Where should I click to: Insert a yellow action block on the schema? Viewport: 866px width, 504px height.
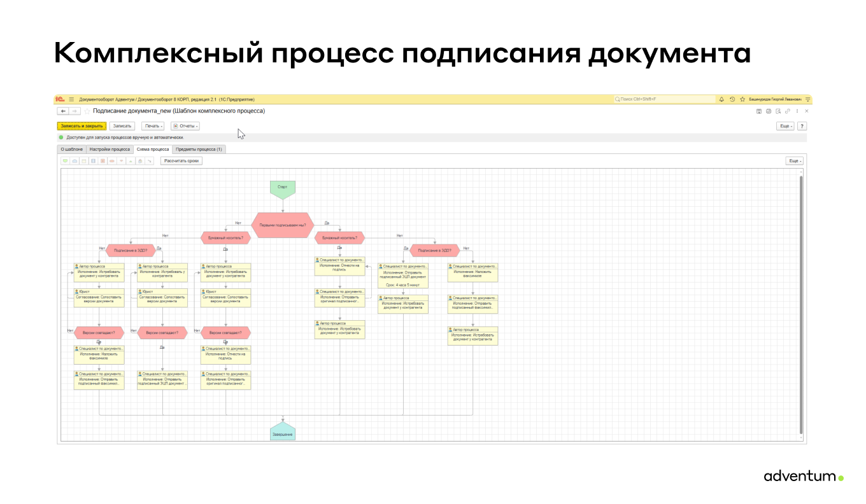[83, 161]
